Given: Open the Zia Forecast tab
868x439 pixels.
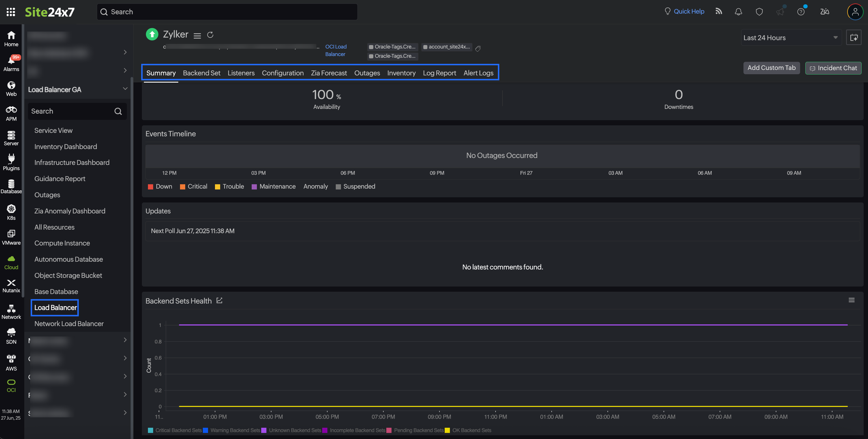Looking at the screenshot, I should point(329,73).
